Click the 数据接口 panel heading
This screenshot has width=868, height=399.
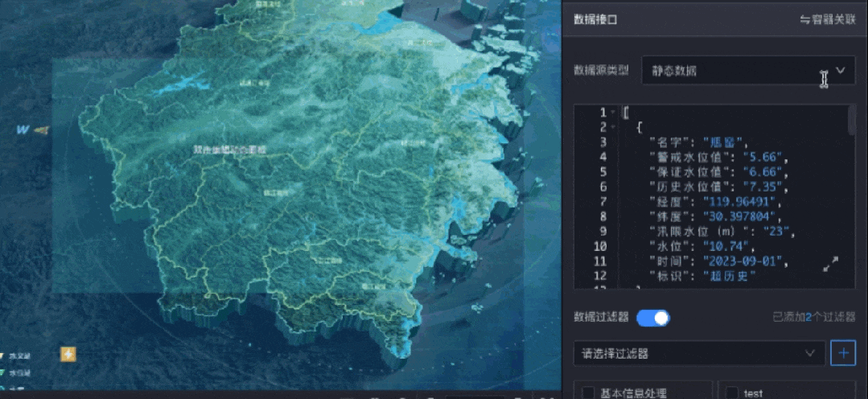pos(595,20)
